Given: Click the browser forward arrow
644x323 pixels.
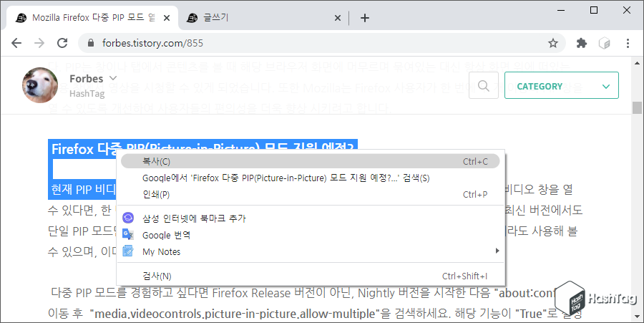Looking at the screenshot, I should pos(39,43).
